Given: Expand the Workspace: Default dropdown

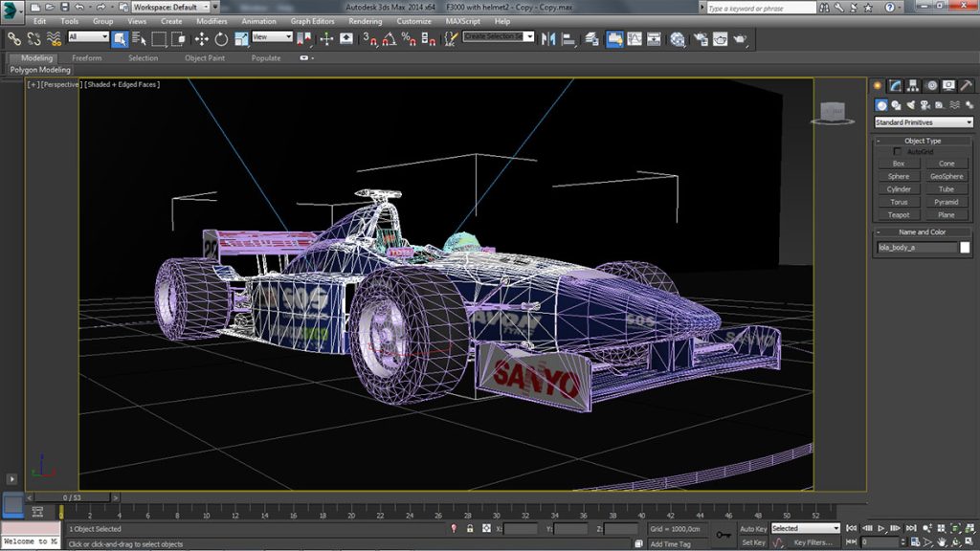Looking at the screenshot, I should (170, 7).
